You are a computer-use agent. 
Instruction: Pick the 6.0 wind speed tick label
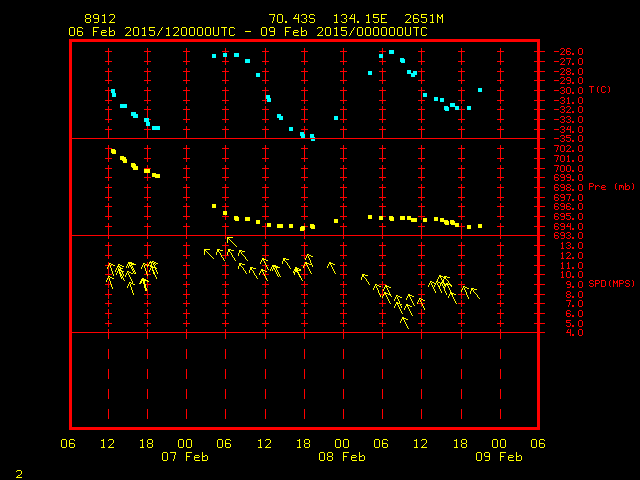coord(575,313)
